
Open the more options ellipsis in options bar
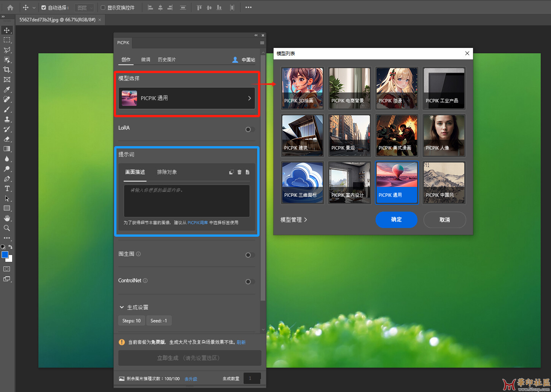tap(248, 7)
